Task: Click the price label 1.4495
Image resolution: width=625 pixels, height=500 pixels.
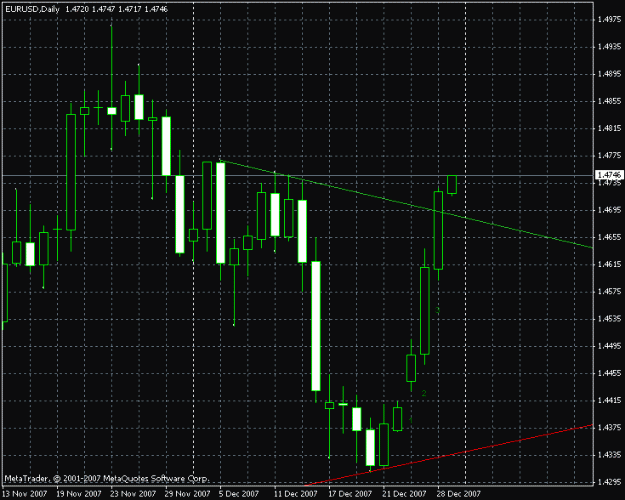Action: point(609,346)
